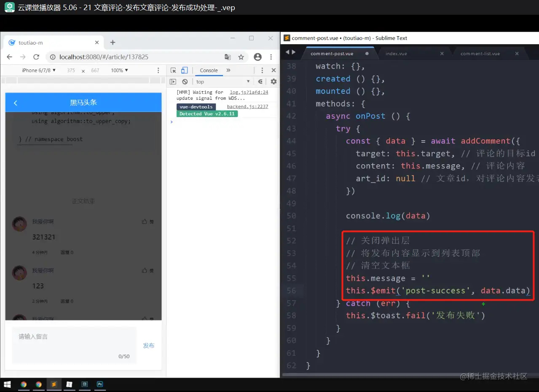The width and height of the screenshot is (539, 392).
Task: Edit the device width field 375
Action: (71, 70)
